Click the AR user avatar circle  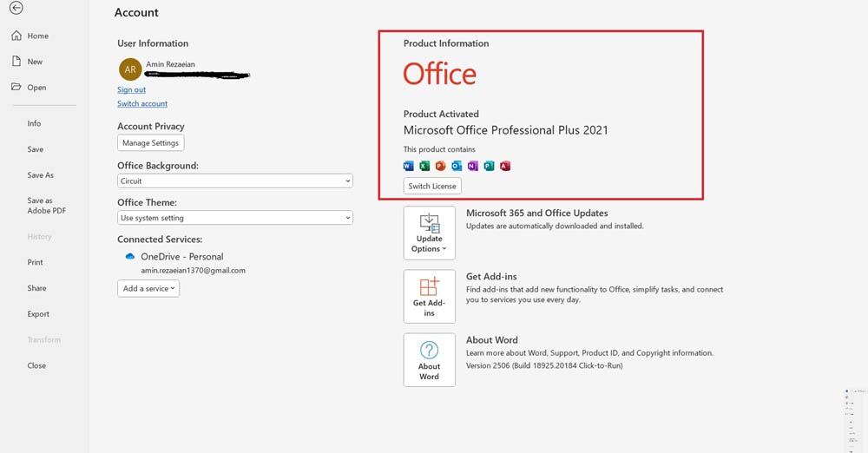pos(130,69)
